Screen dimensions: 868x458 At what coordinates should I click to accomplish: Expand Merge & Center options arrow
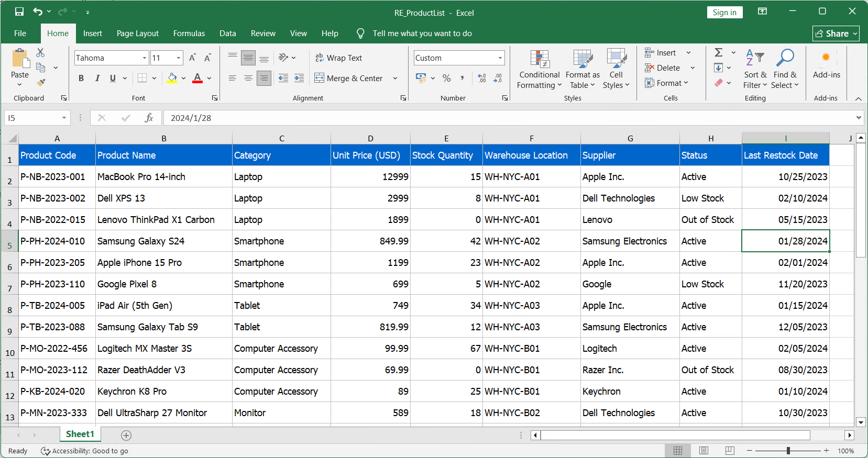coord(395,78)
